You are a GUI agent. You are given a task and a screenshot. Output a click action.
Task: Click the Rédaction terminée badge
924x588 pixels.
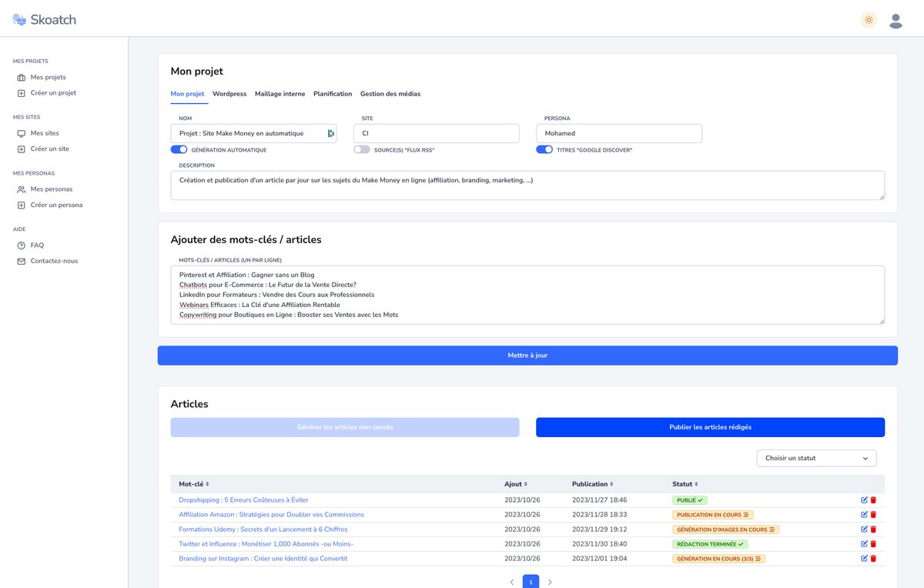click(x=711, y=544)
